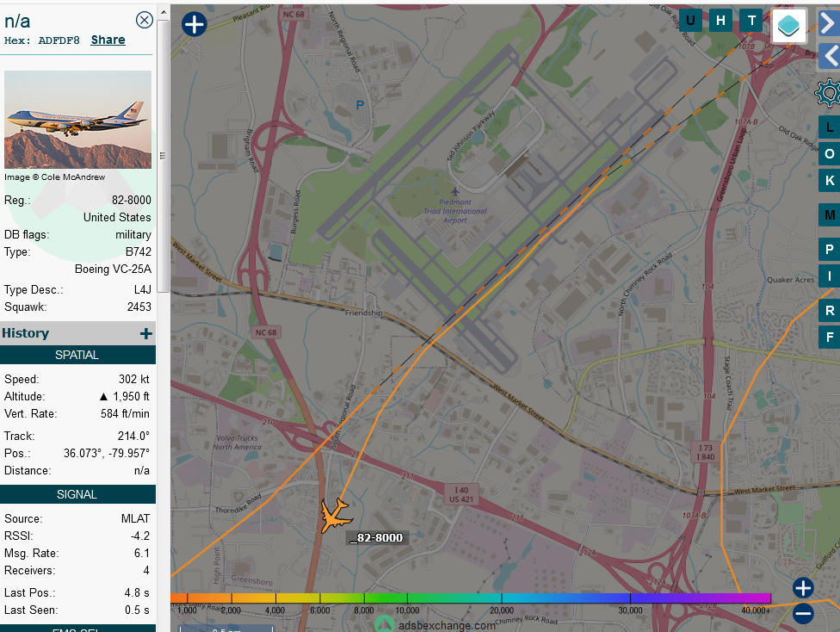Click the speed value 302 kt
Viewport: 840px width, 632px height.
pos(134,380)
